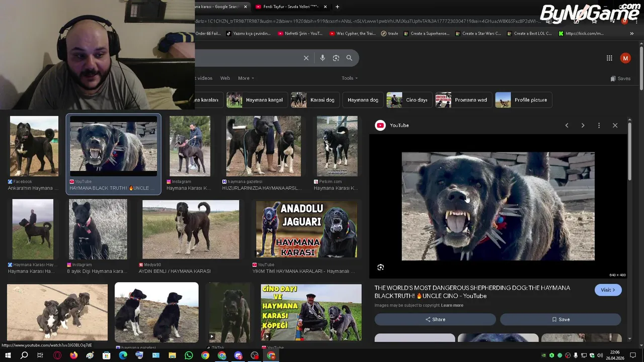Screen dimensions: 644x362
Task: Launch Firefox from the taskbar
Action: tap(73, 355)
